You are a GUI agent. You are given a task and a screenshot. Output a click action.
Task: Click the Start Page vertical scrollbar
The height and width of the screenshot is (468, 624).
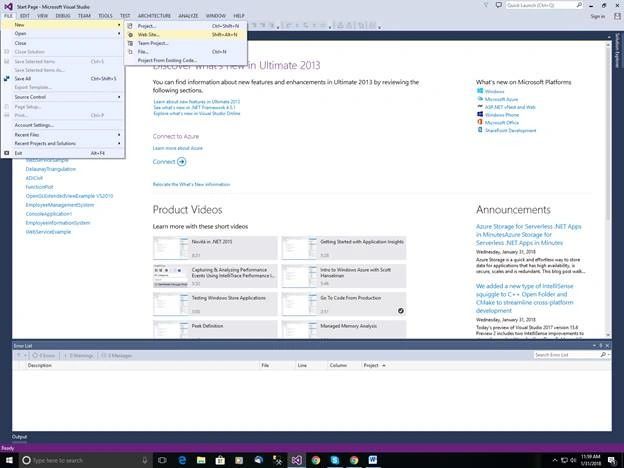tap(608, 189)
